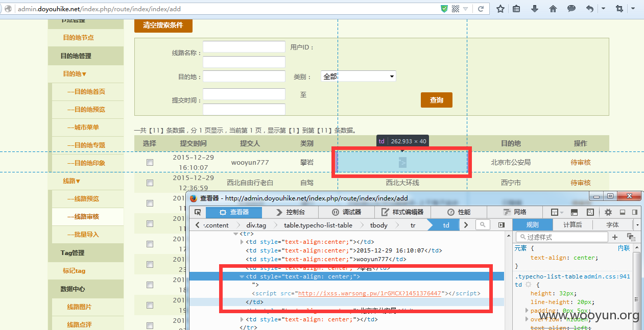
Task: Collapse the highlighted td node in markup
Action: (x=242, y=276)
